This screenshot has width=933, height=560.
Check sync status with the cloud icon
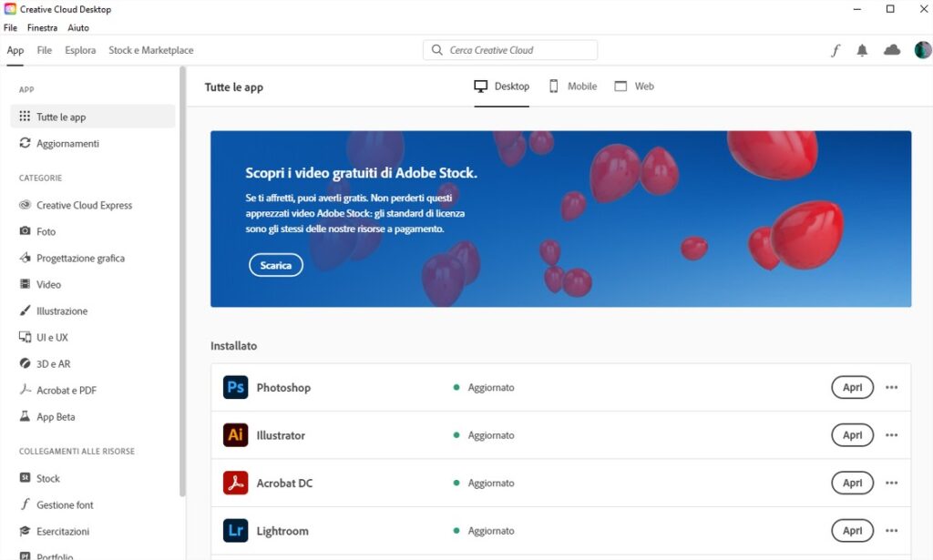pyautogui.click(x=891, y=50)
